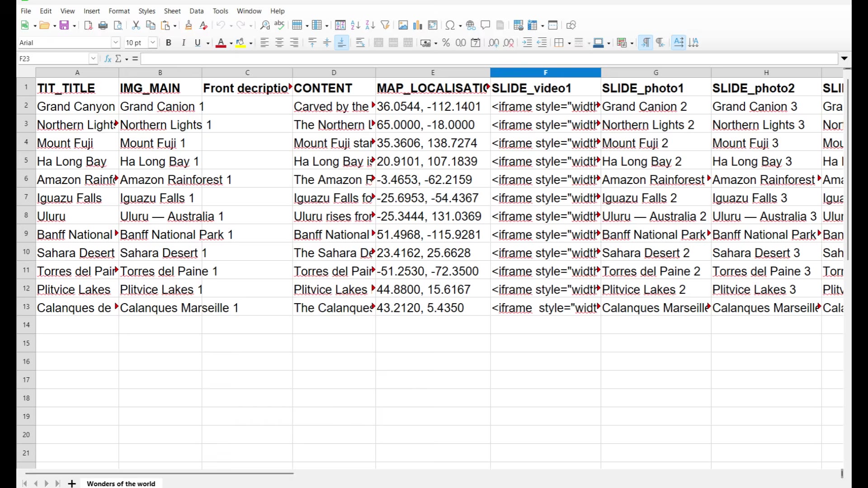
Task: Add a new sheet with the plus button
Action: coord(72,483)
